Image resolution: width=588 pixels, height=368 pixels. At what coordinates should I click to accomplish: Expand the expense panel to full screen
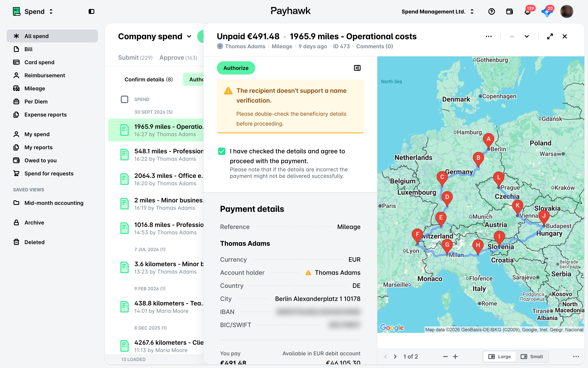tap(550, 37)
